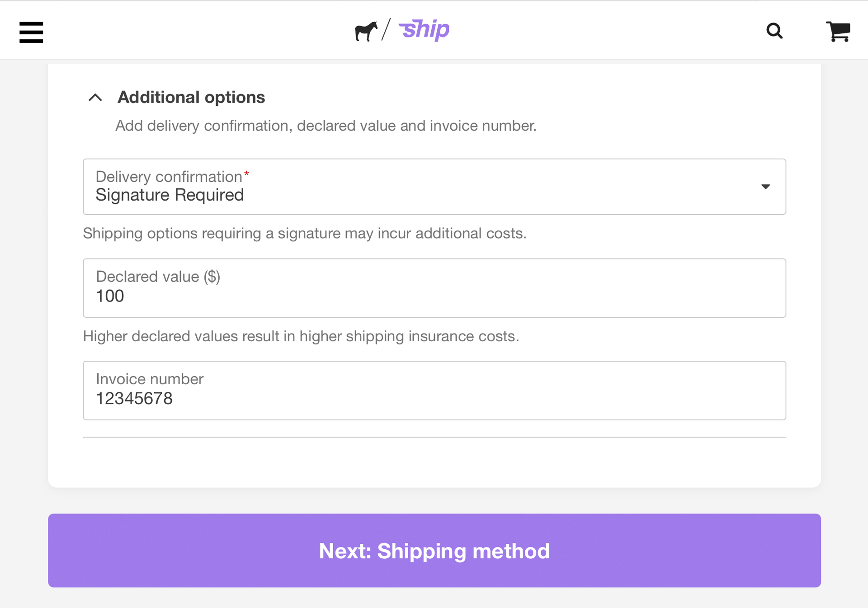Collapse the Additional options section
The width and height of the screenshot is (868, 608).
[x=95, y=97]
